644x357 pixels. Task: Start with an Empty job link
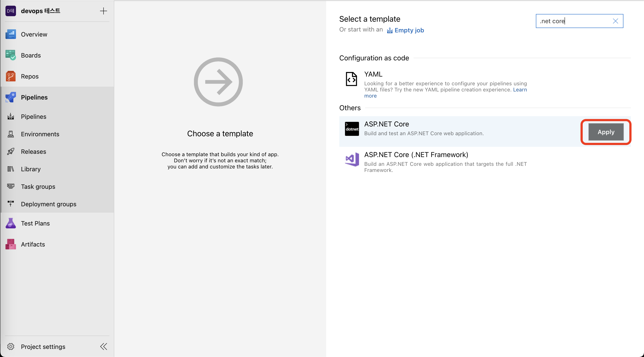[x=409, y=30]
